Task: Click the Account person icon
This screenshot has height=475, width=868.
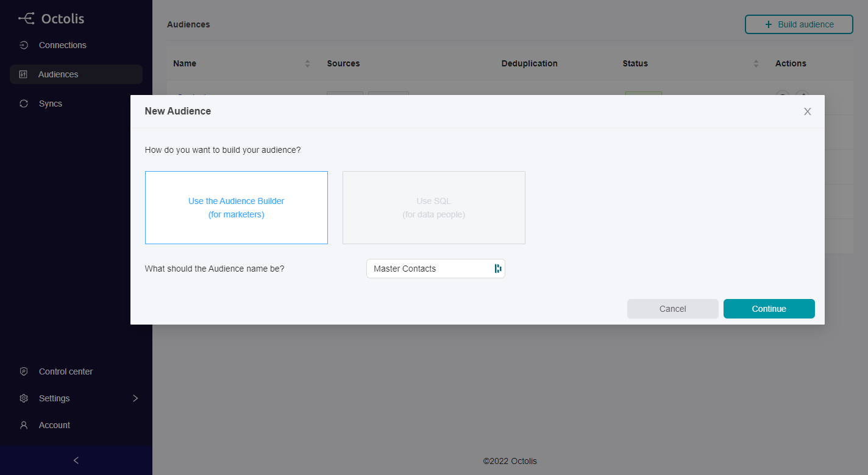Action: click(24, 425)
